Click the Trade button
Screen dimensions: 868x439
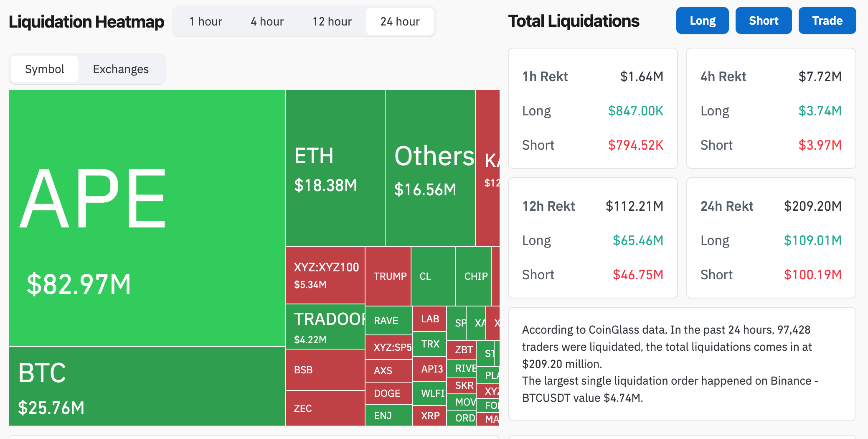tap(827, 20)
